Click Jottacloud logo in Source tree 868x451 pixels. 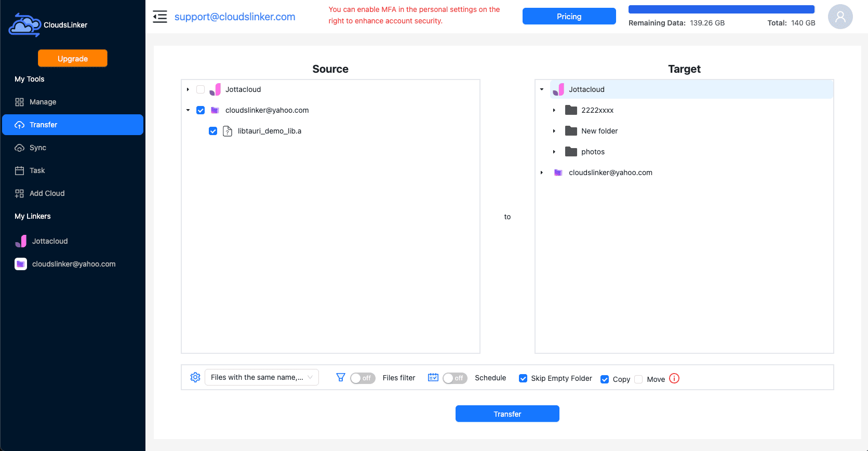[215, 89]
